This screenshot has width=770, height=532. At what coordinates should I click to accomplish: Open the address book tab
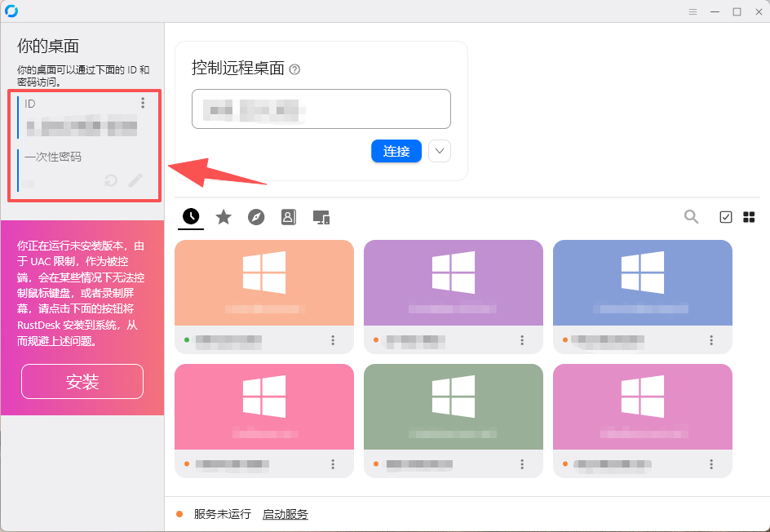pos(288,216)
